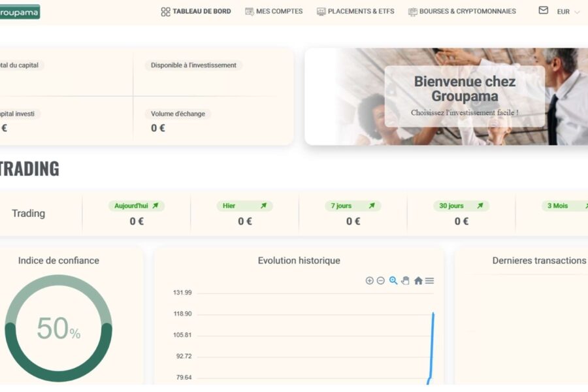Open Bourses & Cryptomonnaies section
This screenshot has width=588, height=392.
462,12
